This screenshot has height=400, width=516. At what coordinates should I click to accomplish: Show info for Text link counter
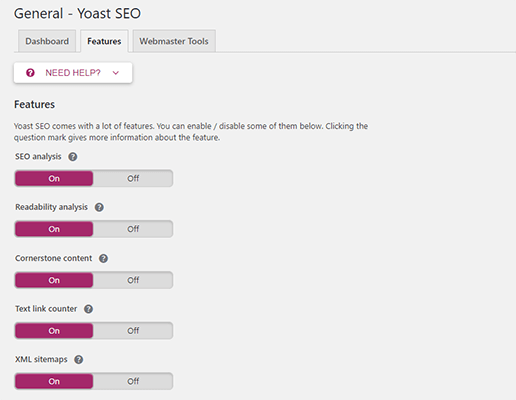click(x=88, y=309)
